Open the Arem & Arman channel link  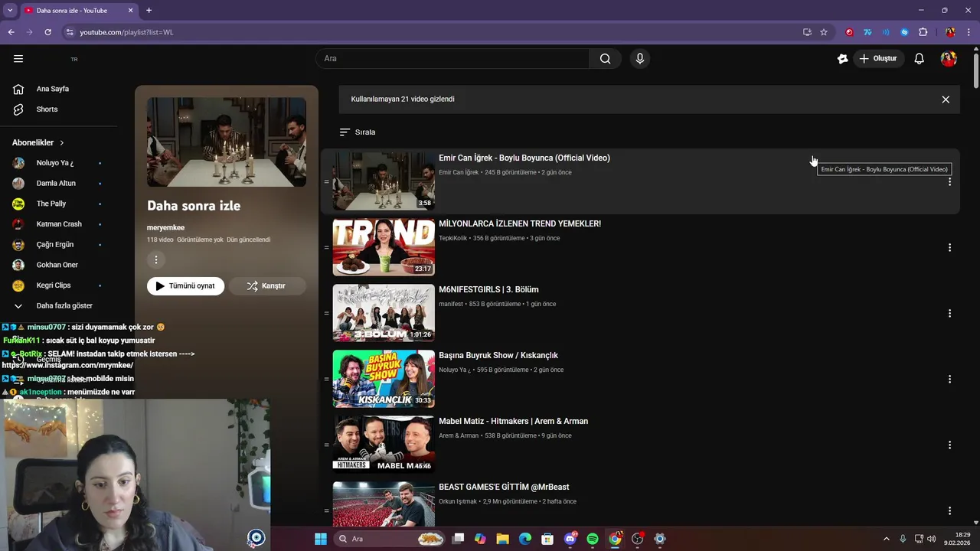coord(459,436)
